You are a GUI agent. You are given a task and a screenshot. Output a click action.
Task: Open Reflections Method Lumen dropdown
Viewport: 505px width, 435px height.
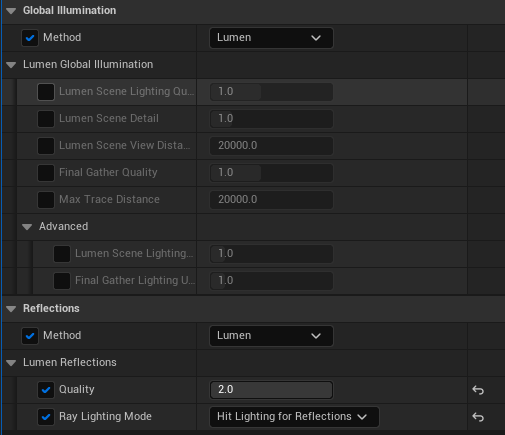271,336
